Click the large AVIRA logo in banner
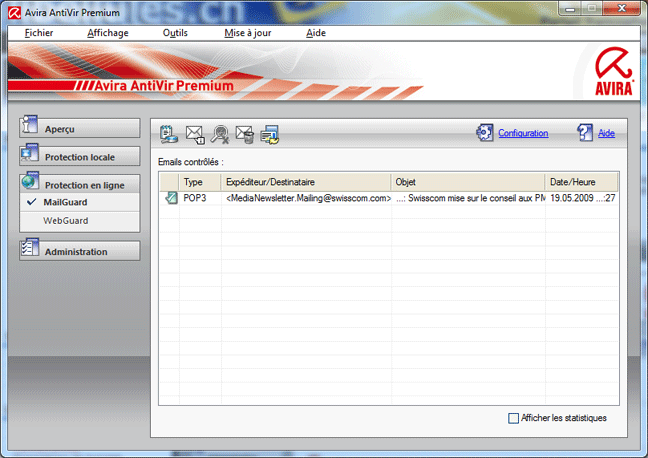 pos(614,72)
